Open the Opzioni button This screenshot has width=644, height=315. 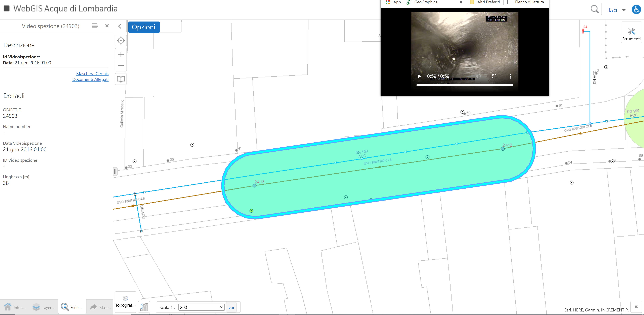144,27
